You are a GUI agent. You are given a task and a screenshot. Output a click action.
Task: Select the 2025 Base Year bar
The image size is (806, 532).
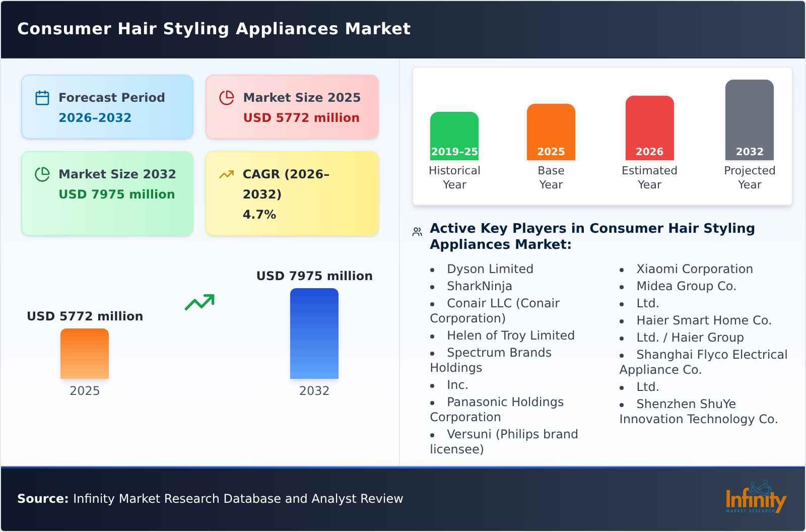(x=551, y=131)
